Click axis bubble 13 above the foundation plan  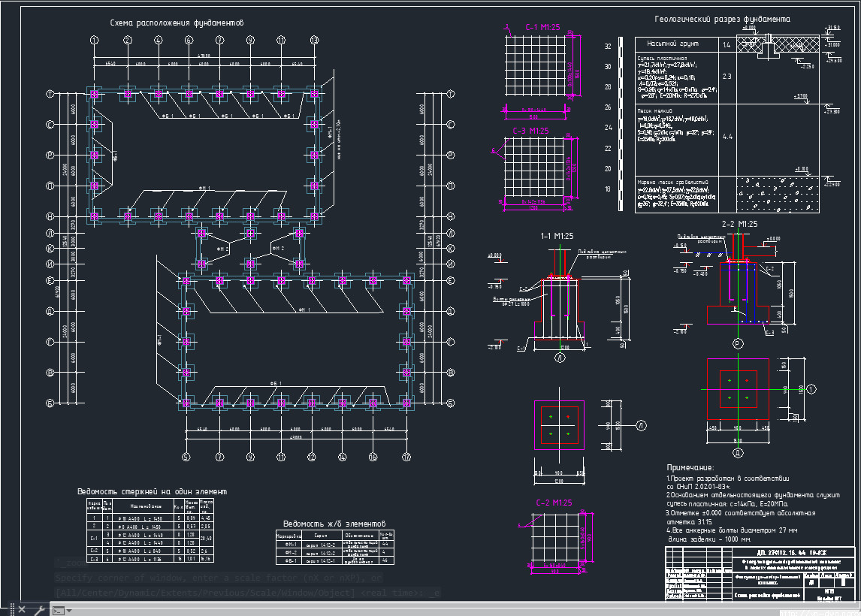point(314,40)
